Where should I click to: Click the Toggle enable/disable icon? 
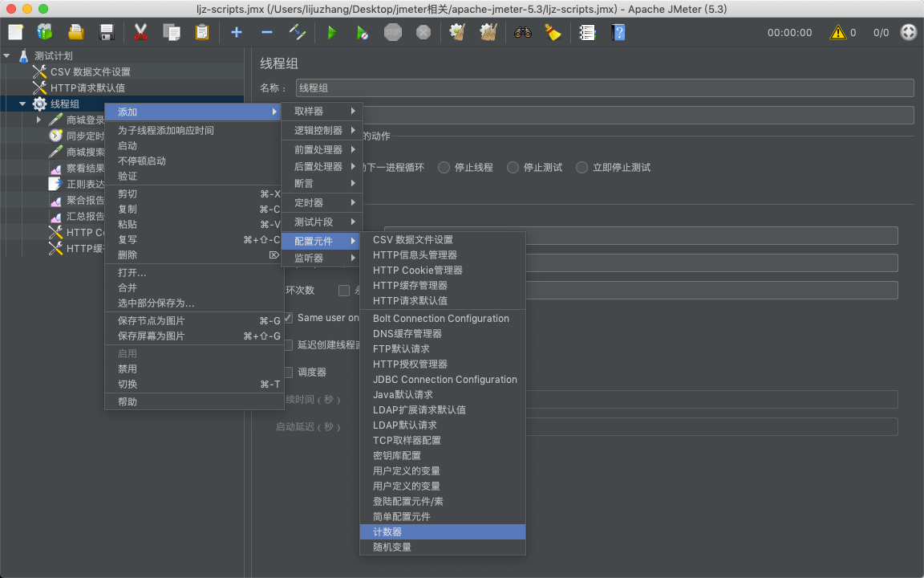click(298, 32)
